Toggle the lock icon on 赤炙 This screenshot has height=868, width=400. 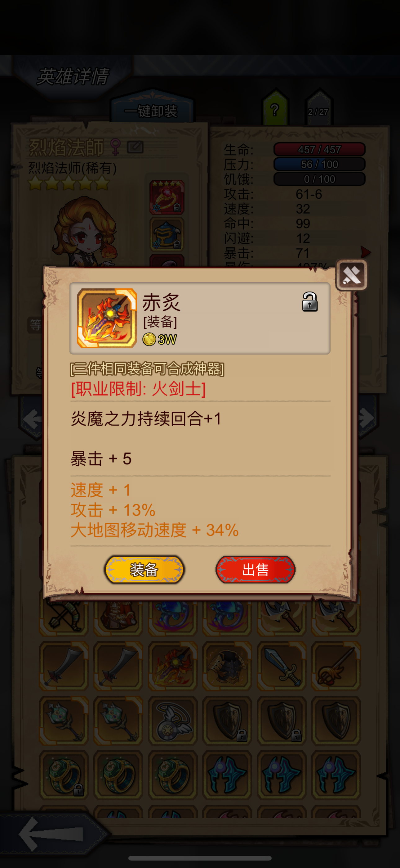tap(309, 301)
